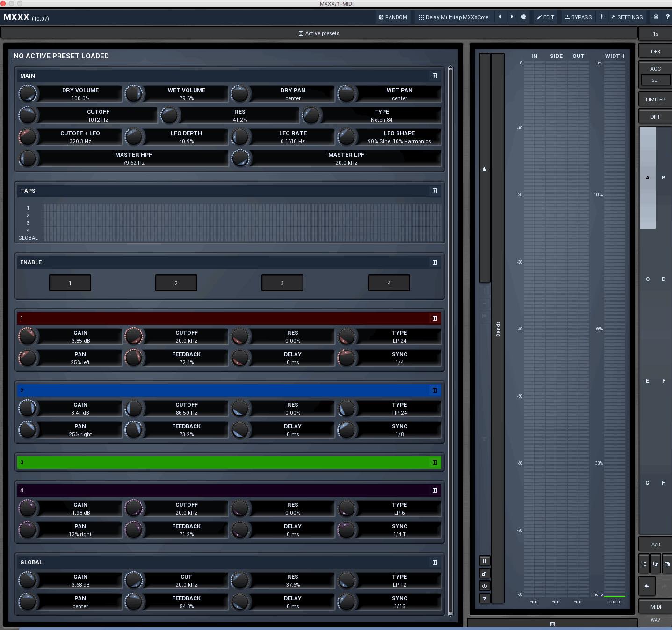Click the RANDOM button
Screen dimensions: 672x630
[393, 17]
